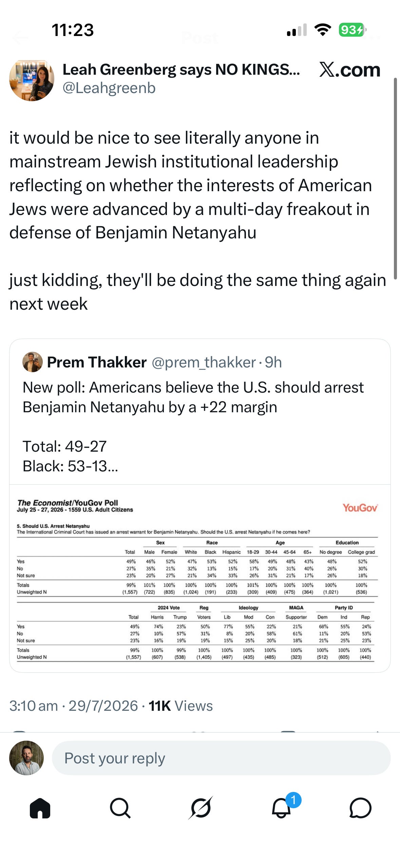This screenshot has width=400, height=868.
Task: Tap the X.com logo watermark
Action: [350, 70]
